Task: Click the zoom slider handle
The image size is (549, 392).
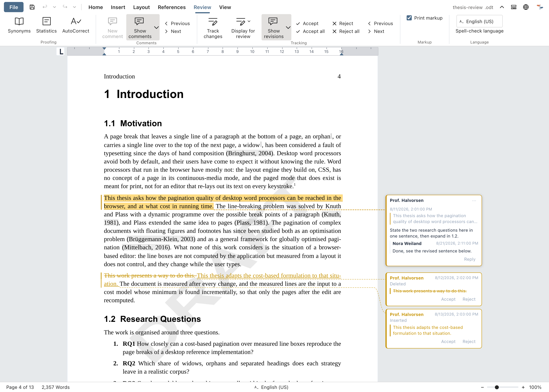Action: pos(497,387)
